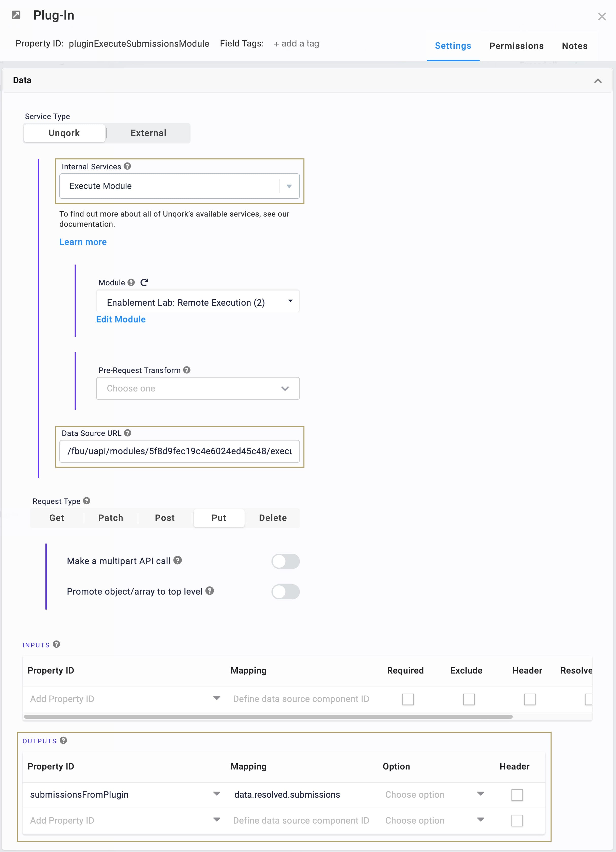The image size is (616, 852).
Task: Show help for multipart API call
Action: point(178,561)
